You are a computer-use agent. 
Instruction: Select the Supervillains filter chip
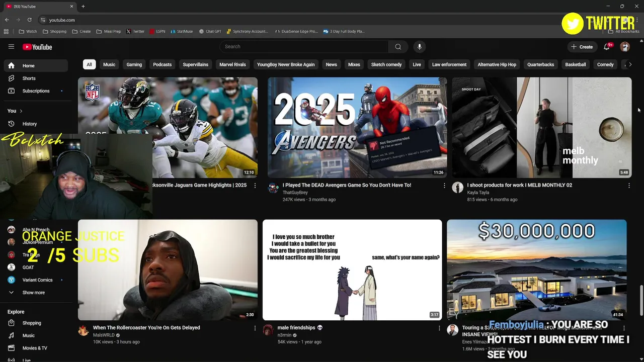(x=195, y=64)
